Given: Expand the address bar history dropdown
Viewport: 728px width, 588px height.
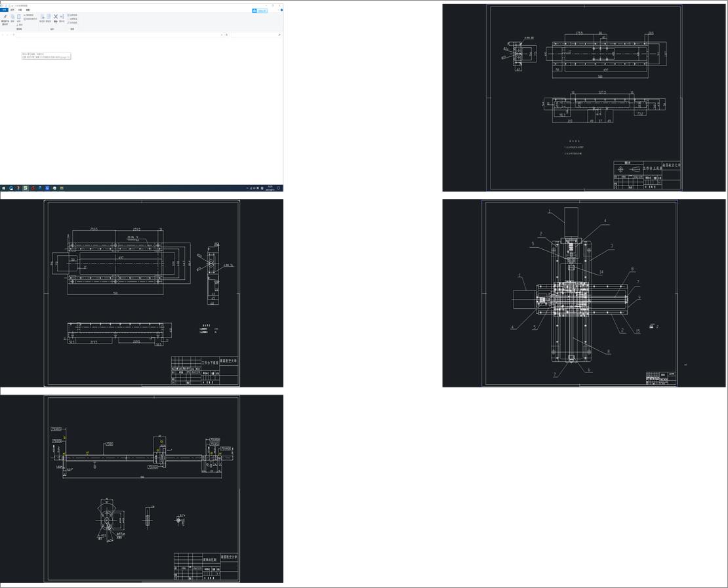Looking at the screenshot, I should tap(222, 35).
